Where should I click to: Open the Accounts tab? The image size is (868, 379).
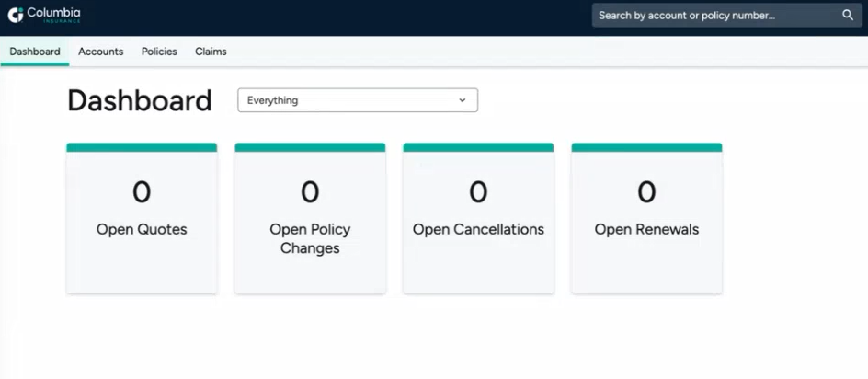[x=101, y=52]
